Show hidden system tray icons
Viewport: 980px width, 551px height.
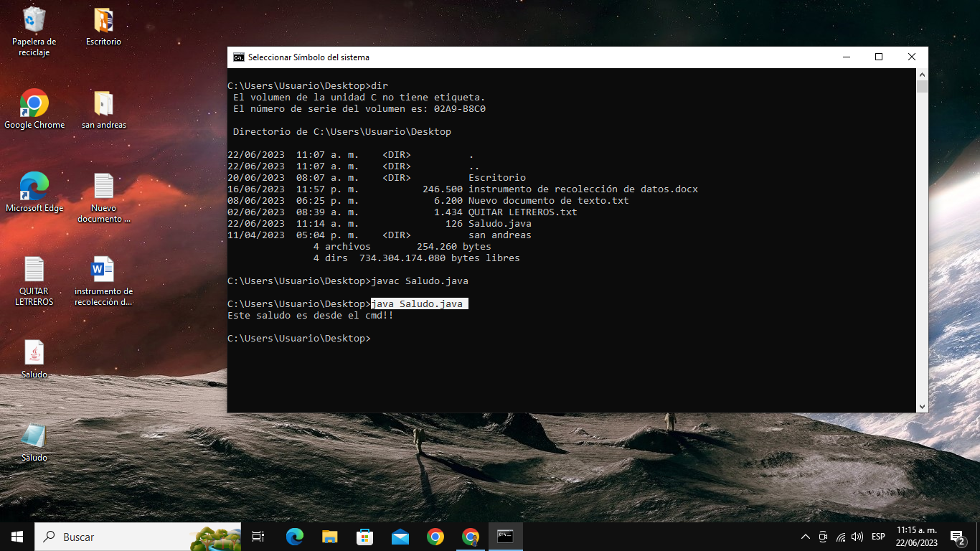coord(805,537)
